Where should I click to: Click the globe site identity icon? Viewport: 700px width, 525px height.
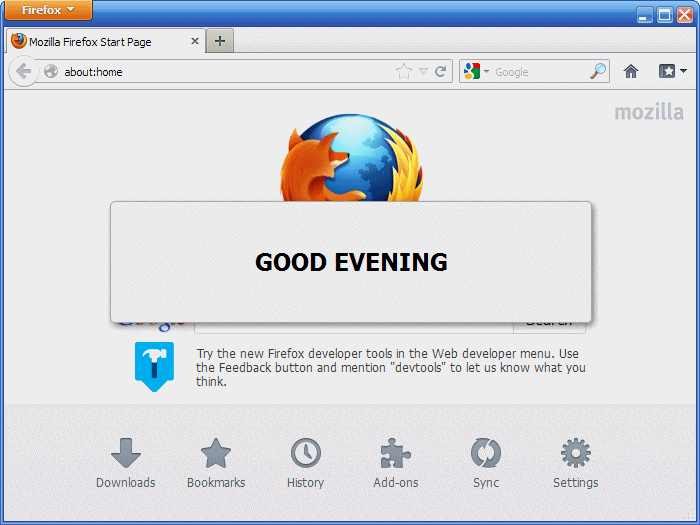pos(51,71)
